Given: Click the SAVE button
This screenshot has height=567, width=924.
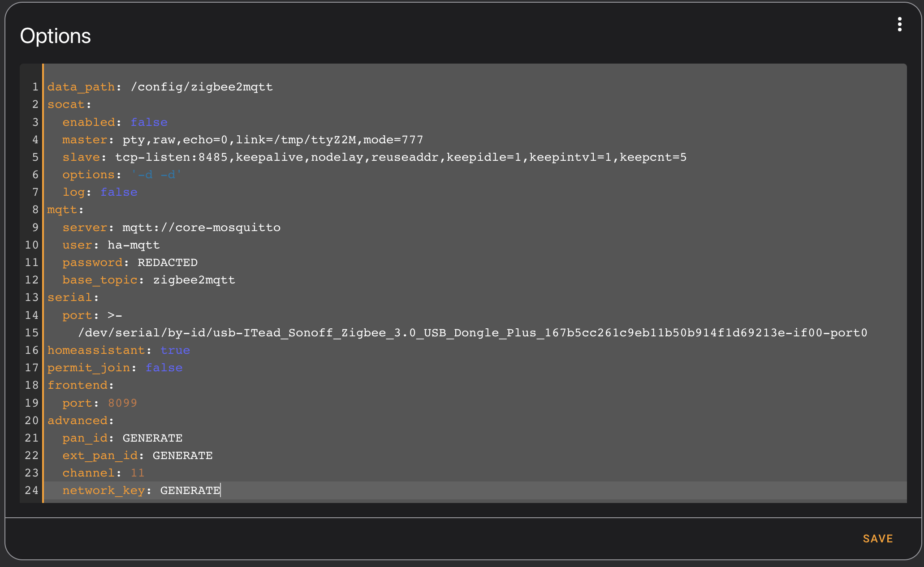Looking at the screenshot, I should point(877,538).
